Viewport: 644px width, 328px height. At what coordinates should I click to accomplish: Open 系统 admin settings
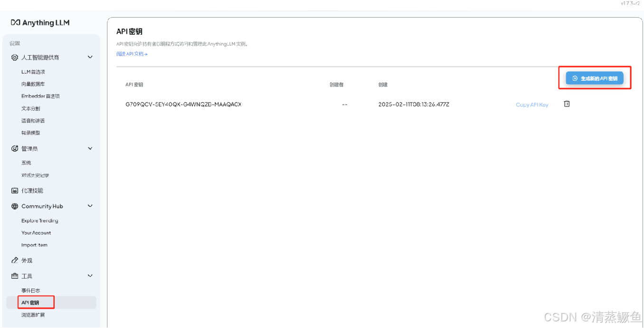click(26, 163)
